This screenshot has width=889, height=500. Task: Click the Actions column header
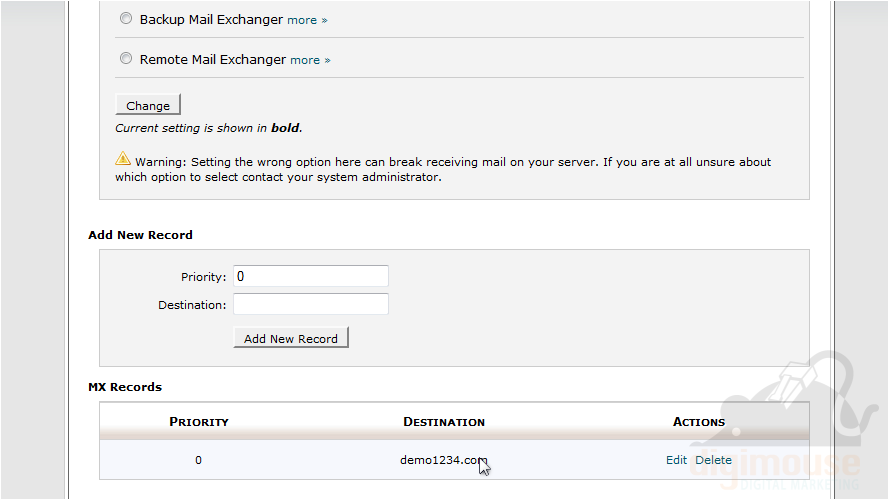pos(698,422)
